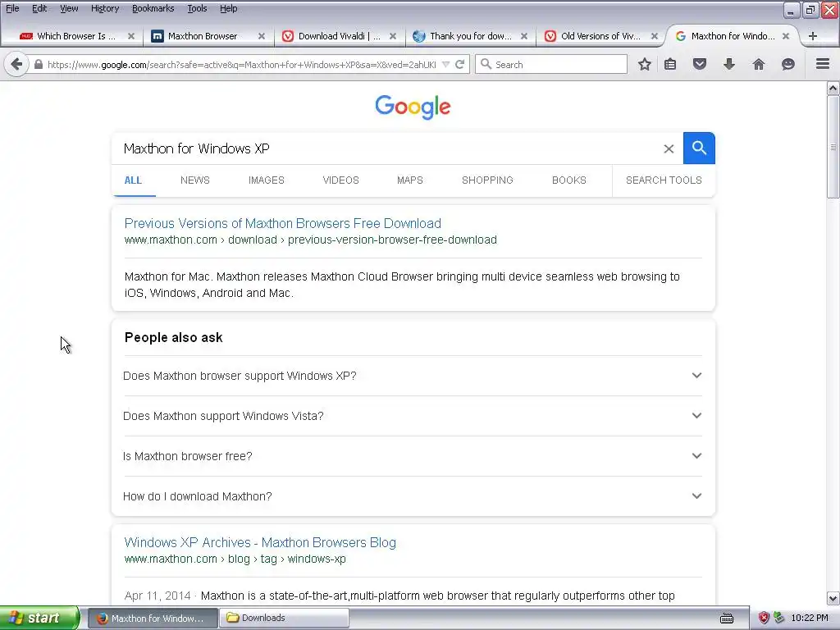Screen dimensions: 840x630
Task: Close the Maxthon for Windows tab
Action: [786, 36]
